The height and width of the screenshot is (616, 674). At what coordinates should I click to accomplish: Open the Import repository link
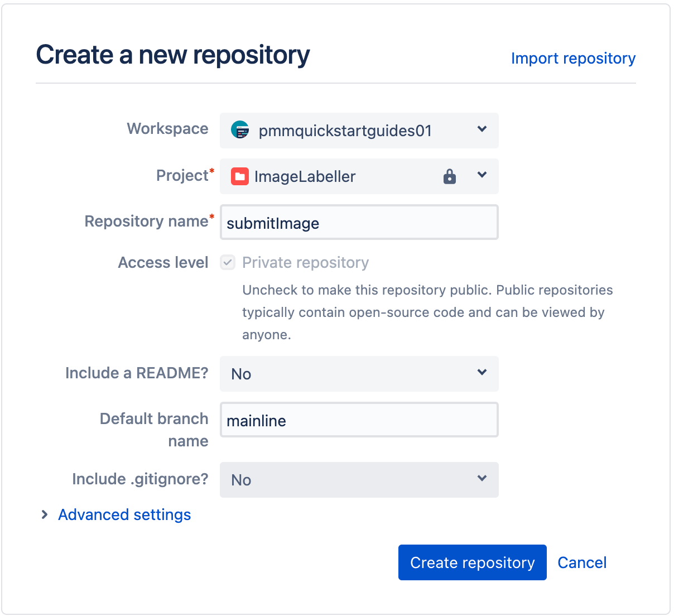coord(573,58)
